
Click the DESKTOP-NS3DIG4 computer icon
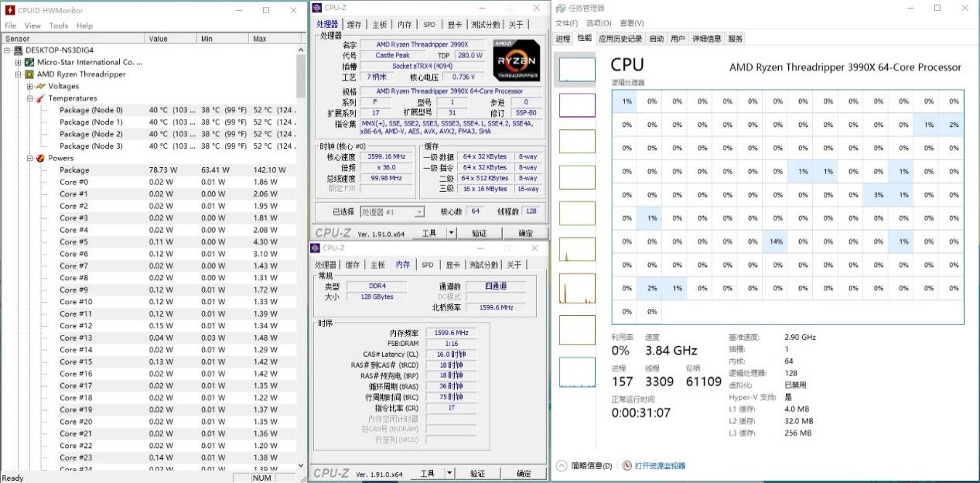coord(19,50)
